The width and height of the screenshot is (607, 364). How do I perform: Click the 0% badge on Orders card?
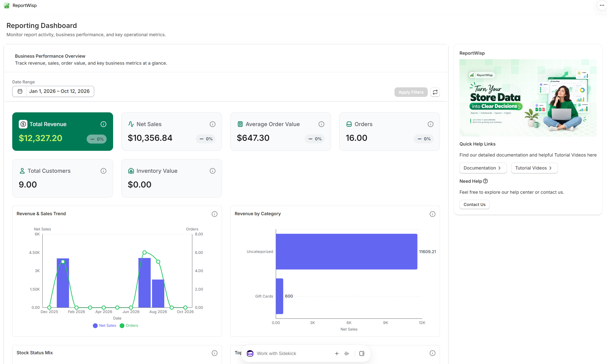point(424,139)
